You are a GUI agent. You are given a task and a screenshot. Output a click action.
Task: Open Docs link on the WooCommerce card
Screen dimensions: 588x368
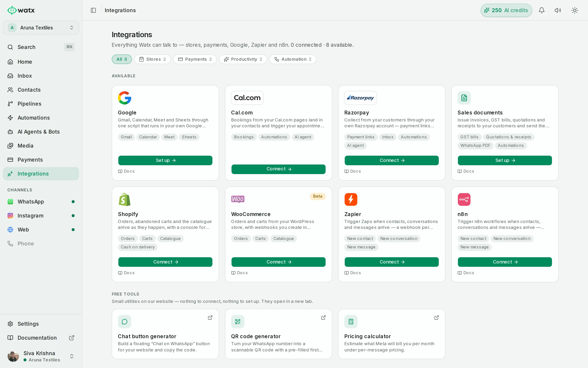(239, 273)
